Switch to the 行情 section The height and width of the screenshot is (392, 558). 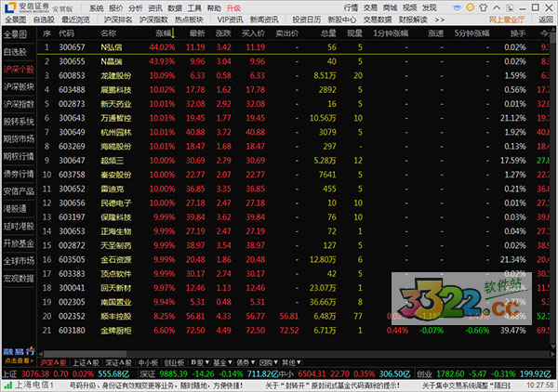click(351, 7)
